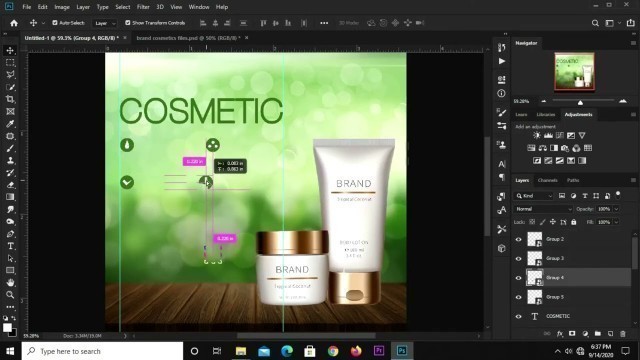Create new fill or adjustment layer
Screen dimensions: 640x360
585,333
